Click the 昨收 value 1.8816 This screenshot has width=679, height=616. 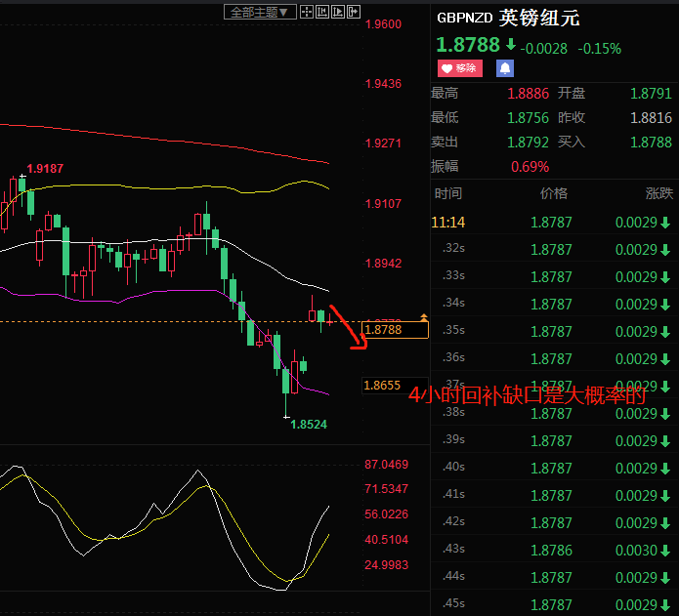click(x=651, y=118)
